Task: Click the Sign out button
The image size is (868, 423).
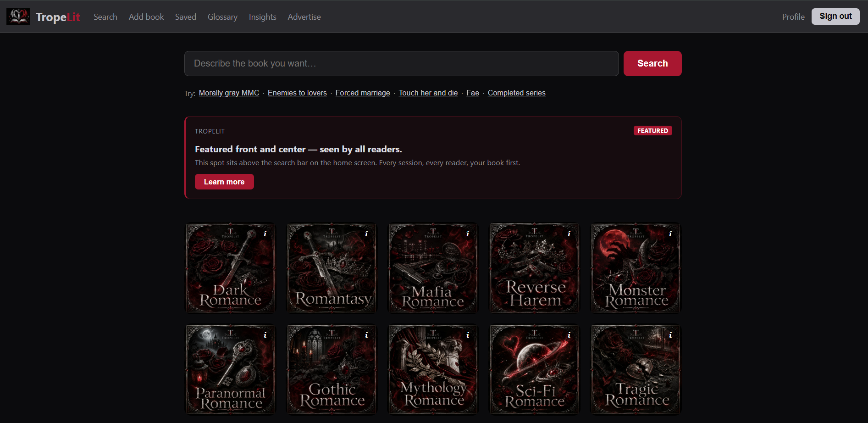Action: tap(835, 17)
